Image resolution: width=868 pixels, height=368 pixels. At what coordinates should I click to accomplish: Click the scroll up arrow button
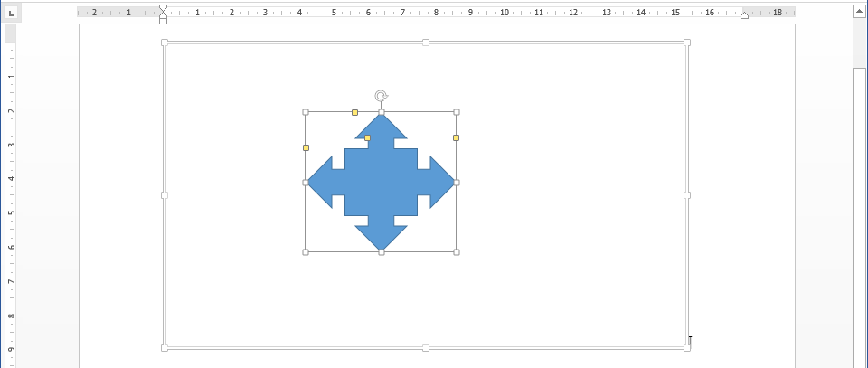pyautogui.click(x=859, y=12)
